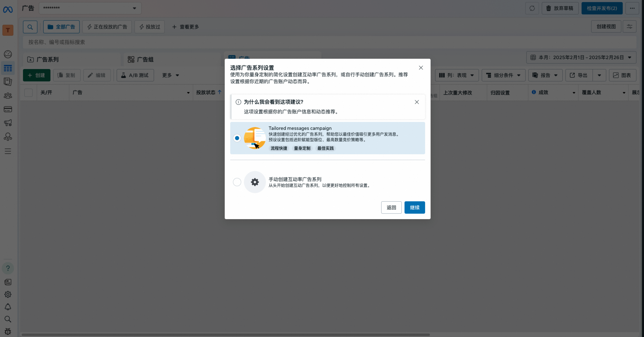Click the 创建视图 button

606,26
